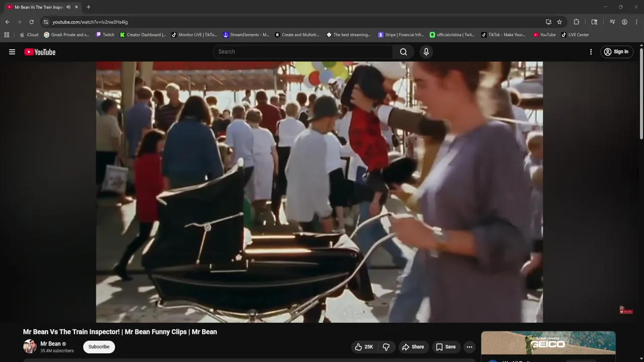
Task: Click the magnifier search button
Action: click(x=404, y=52)
